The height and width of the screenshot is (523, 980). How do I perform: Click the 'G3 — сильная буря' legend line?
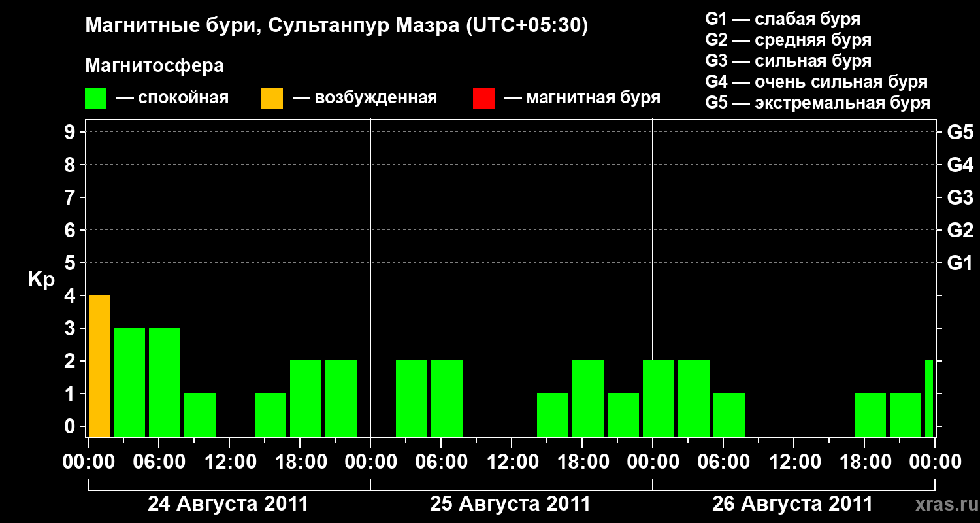[x=789, y=61]
